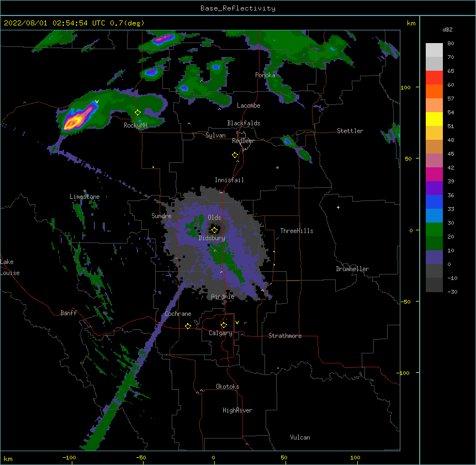The image size is (476, 465).
Task: Click the yellow diamond marker above RockyMH
Action: pos(138,113)
